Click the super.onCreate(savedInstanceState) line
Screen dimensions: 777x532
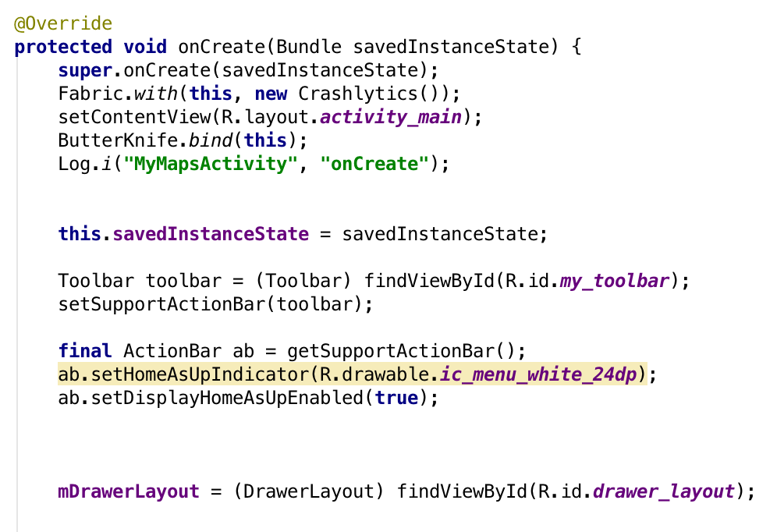[248, 70]
